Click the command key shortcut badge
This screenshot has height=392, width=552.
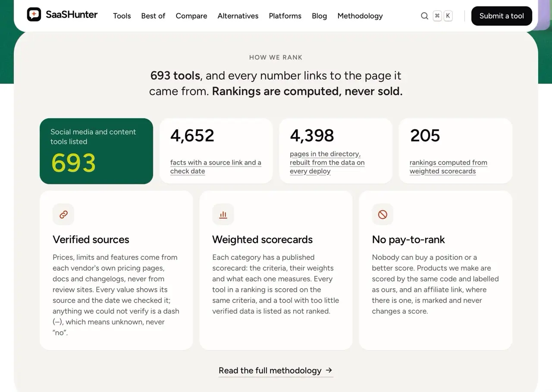(x=437, y=16)
